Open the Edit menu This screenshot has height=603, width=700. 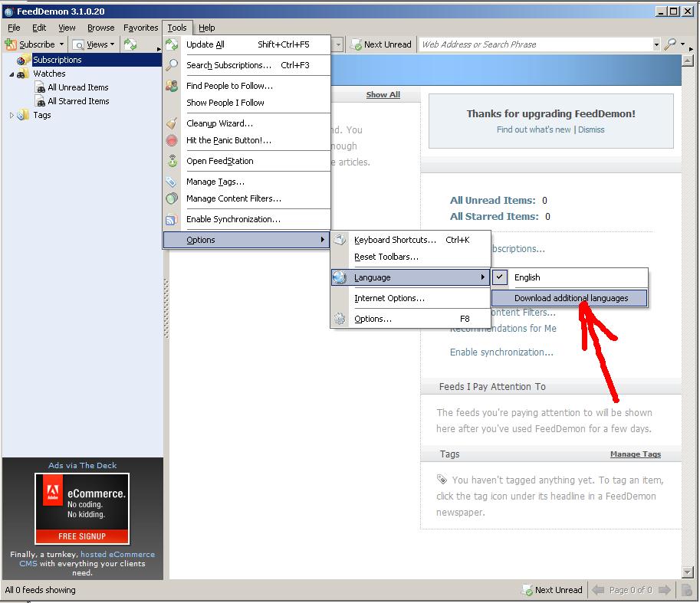click(x=39, y=28)
